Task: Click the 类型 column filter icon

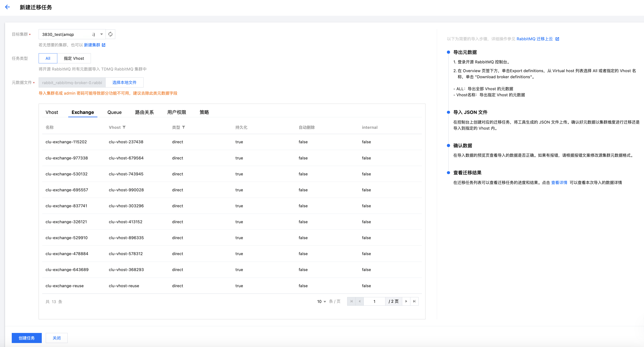Action: [x=184, y=127]
